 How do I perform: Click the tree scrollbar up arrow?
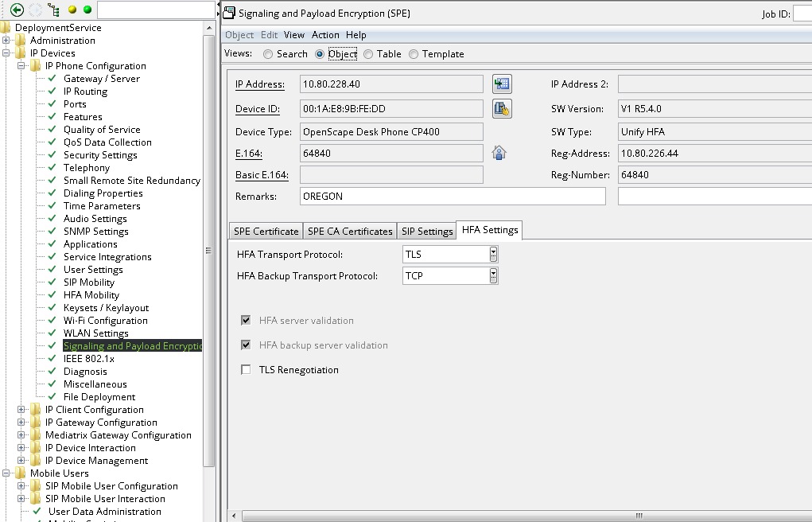[208, 28]
